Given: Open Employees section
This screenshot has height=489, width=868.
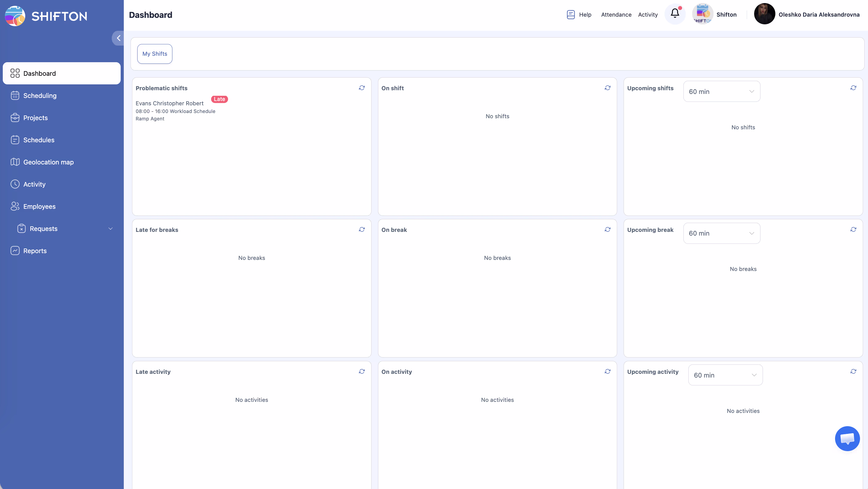Looking at the screenshot, I should point(39,207).
